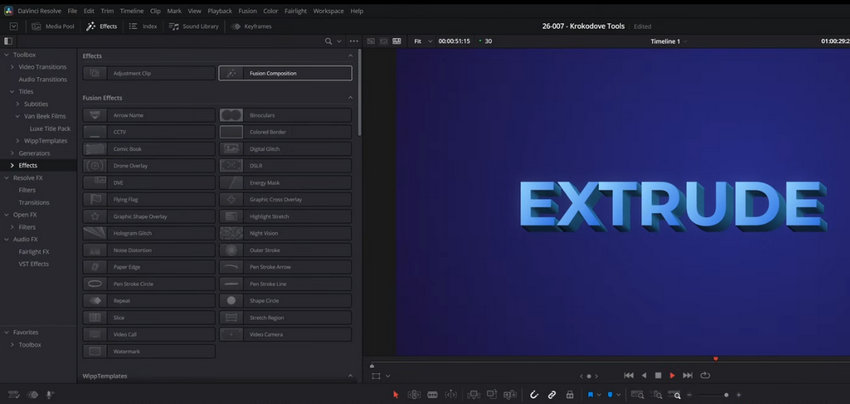Open the Index panel
This screenshot has width=850, height=404.
[143, 26]
